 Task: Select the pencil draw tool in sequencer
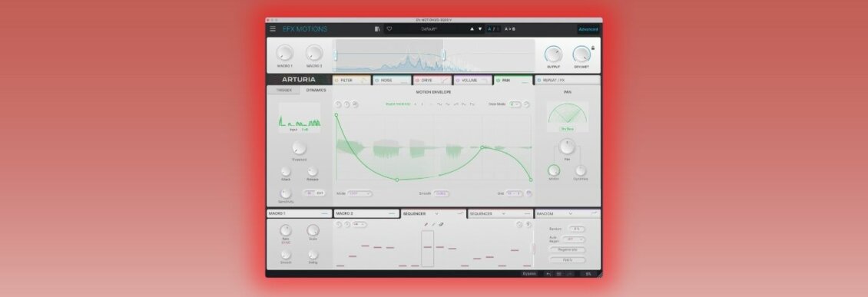pyautogui.click(x=426, y=225)
